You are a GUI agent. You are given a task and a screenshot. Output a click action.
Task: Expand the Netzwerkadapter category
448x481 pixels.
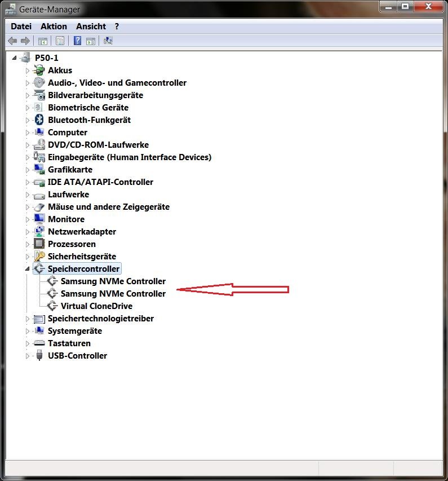click(x=27, y=232)
